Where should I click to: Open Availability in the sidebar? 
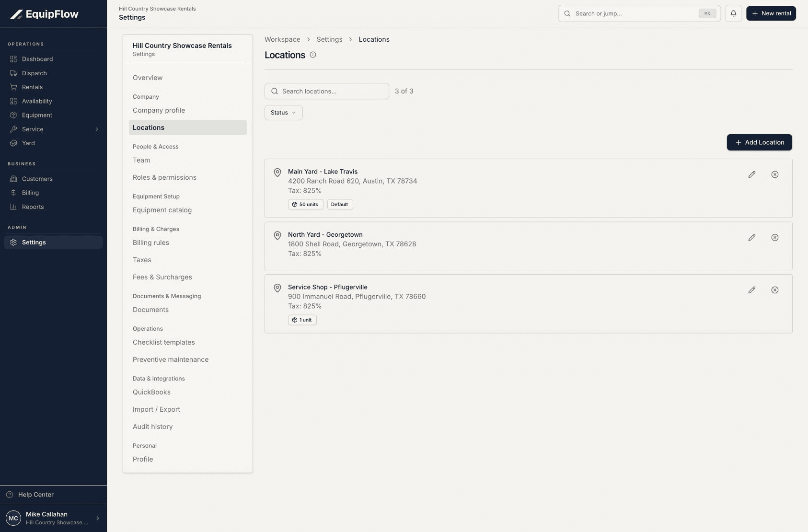pyautogui.click(x=53, y=101)
